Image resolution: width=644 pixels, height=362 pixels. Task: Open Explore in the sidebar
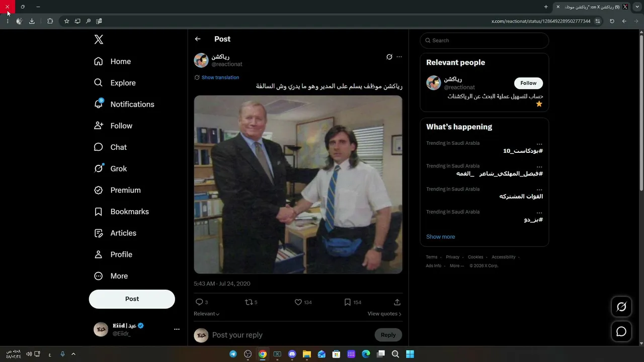tap(115, 83)
